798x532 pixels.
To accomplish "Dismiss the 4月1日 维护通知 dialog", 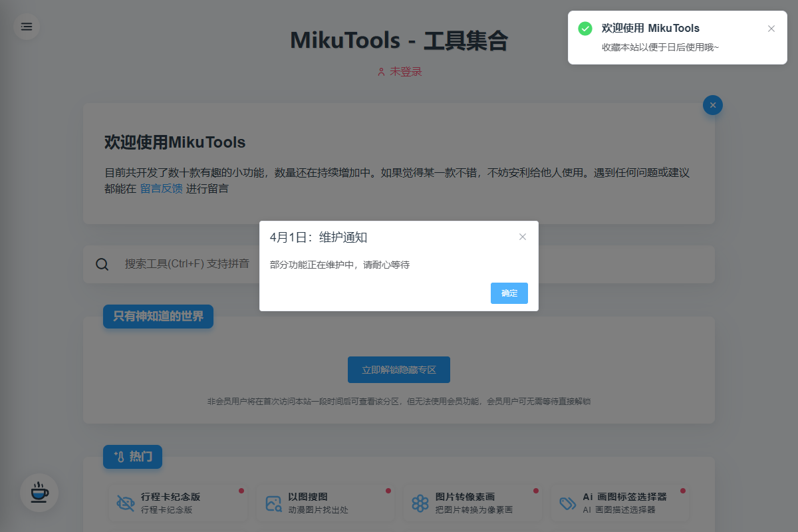I will pos(523,237).
